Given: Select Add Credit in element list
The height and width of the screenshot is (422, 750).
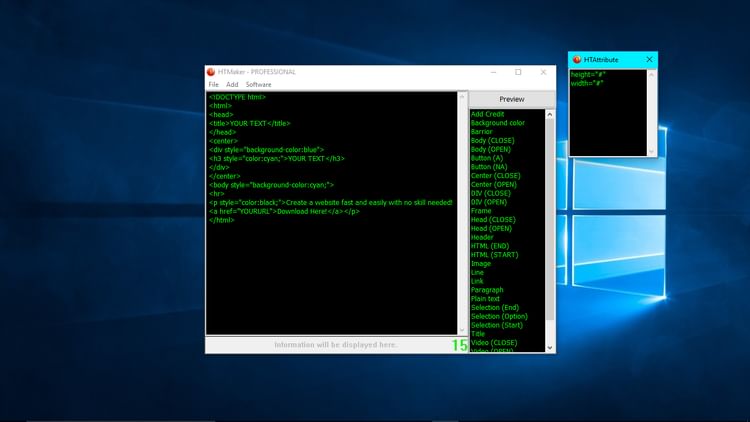Looking at the screenshot, I should pyautogui.click(x=487, y=114).
